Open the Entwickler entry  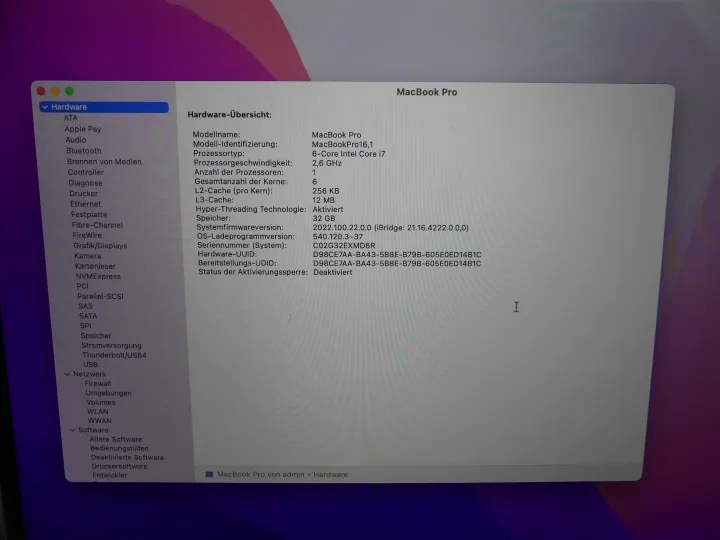pyautogui.click(x=110, y=475)
